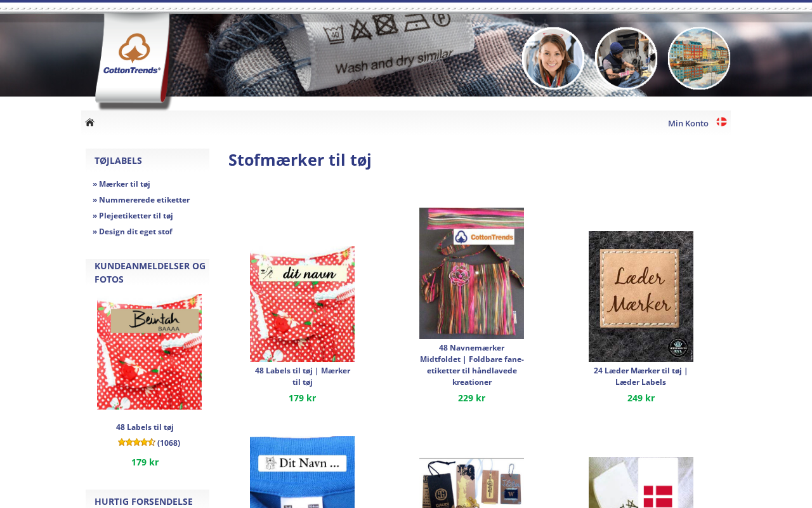
Task: Open 24 Læder Mærker til tøj link
Action: pyautogui.click(x=641, y=376)
